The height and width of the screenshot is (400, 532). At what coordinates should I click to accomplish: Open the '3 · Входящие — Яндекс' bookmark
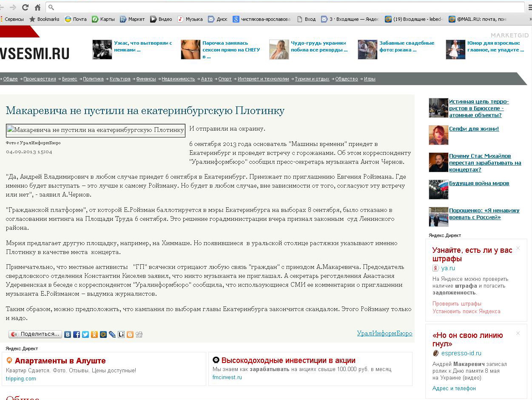pos(350,19)
